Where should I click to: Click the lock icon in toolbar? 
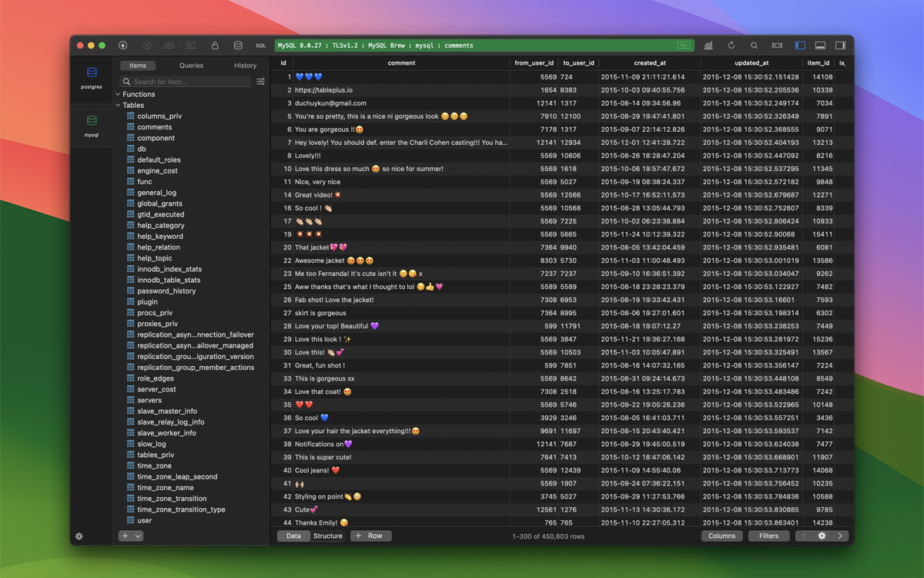click(215, 45)
